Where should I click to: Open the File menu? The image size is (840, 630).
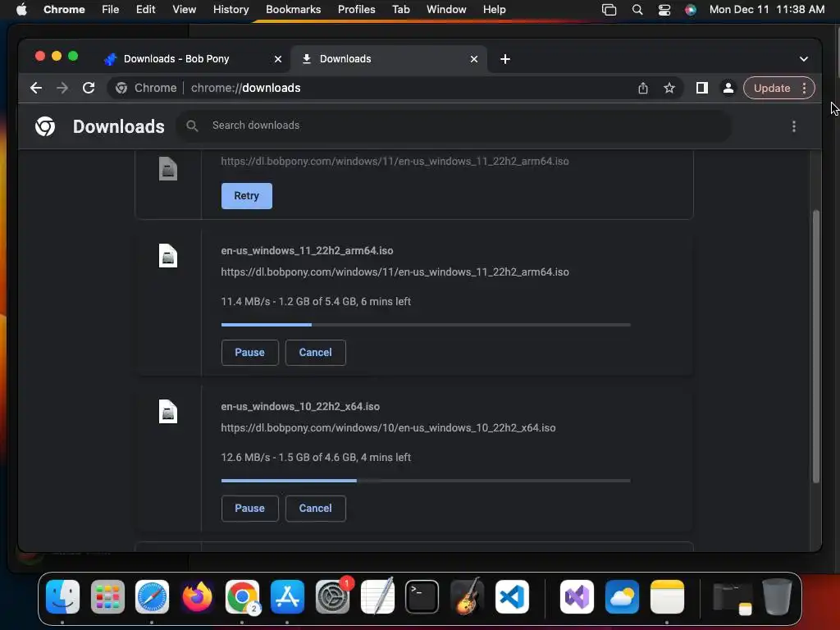(111, 10)
